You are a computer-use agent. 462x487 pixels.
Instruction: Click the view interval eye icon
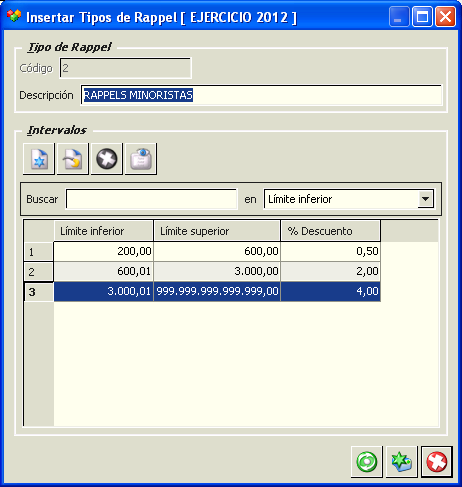pyautogui.click(x=141, y=159)
